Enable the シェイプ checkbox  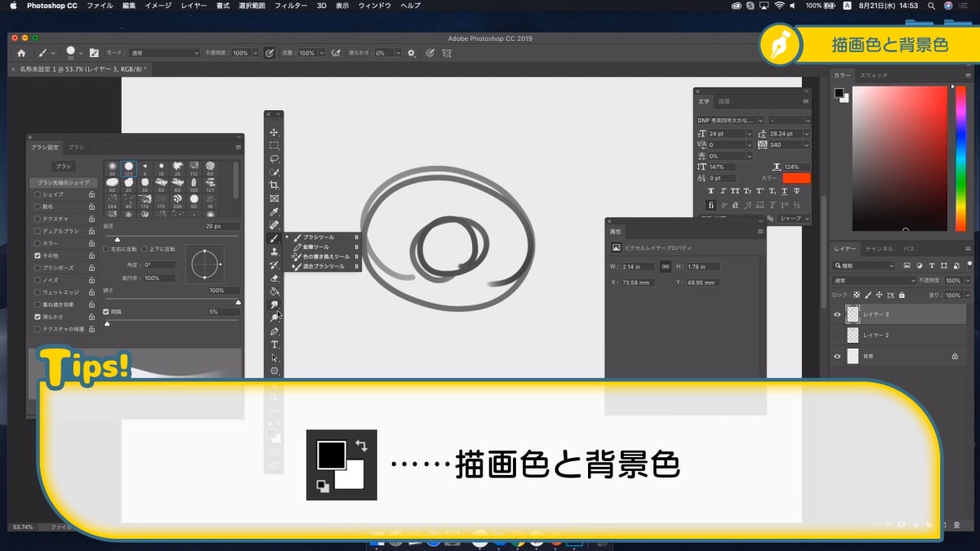[38, 195]
